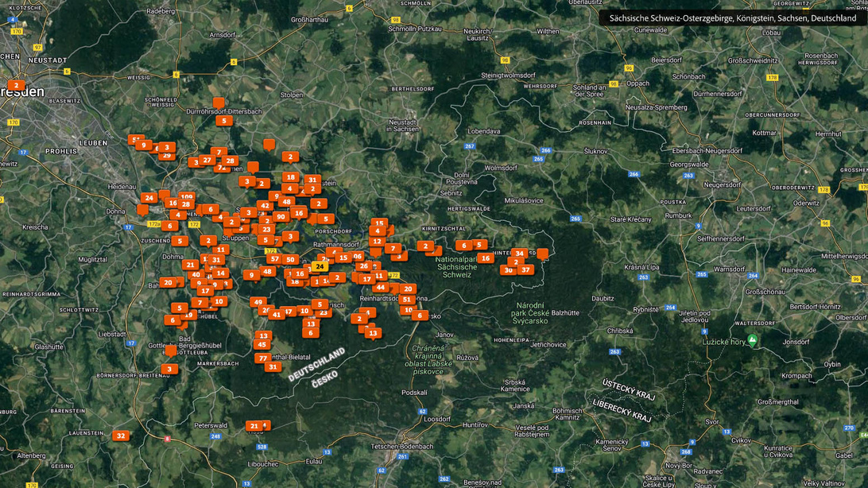Open the marker 21 near Peterswald
The image size is (868, 488).
(x=254, y=426)
